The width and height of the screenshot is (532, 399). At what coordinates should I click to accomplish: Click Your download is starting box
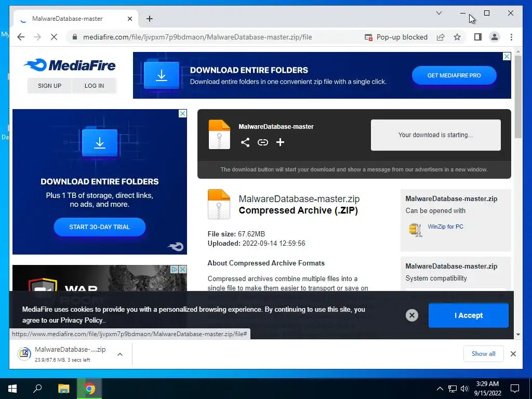coord(436,135)
